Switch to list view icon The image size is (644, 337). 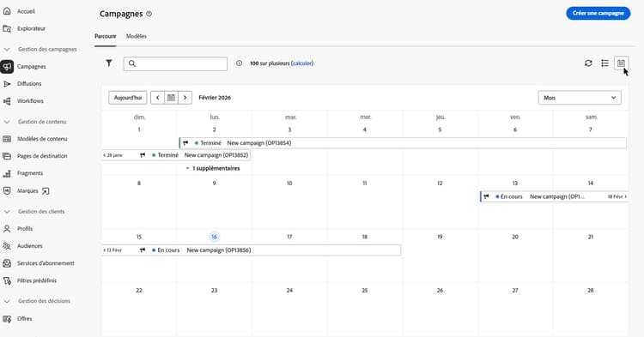[x=605, y=63]
